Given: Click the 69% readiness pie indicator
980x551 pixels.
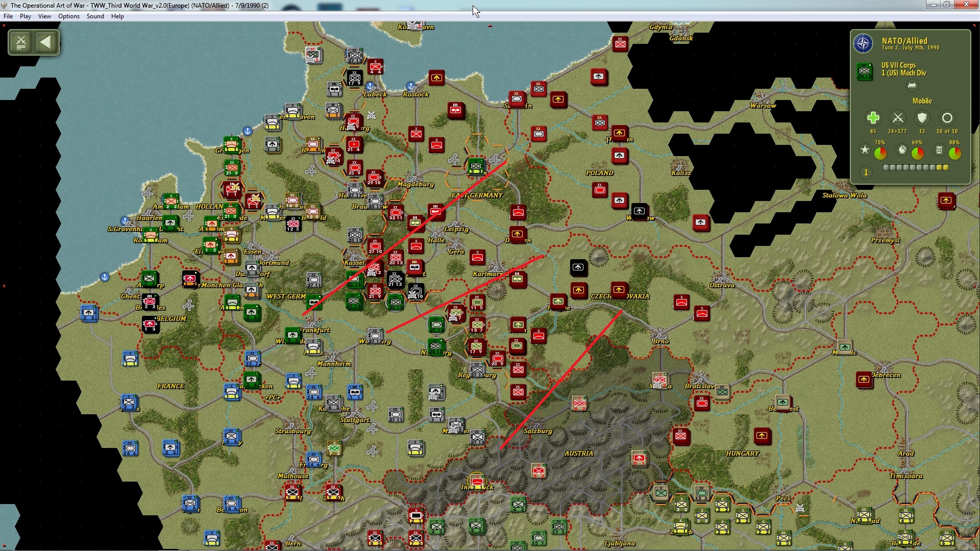Looking at the screenshot, I should pos(917,153).
